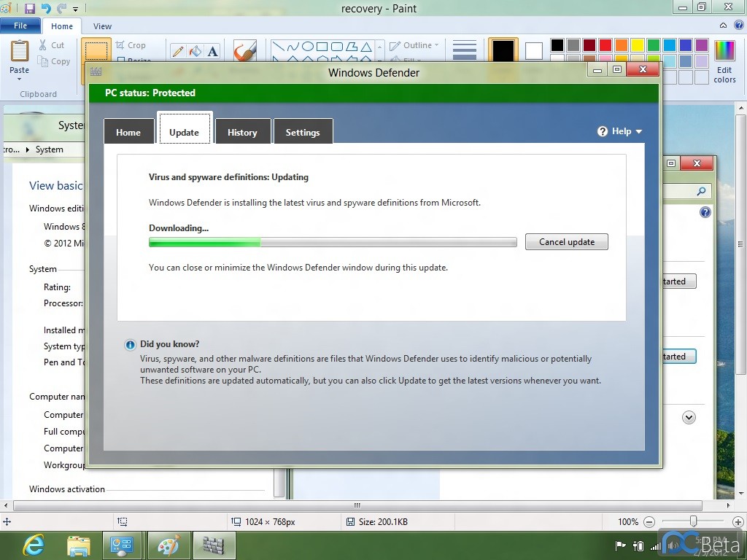
Task: Click the Paste clipboard icon
Action: tap(20, 57)
